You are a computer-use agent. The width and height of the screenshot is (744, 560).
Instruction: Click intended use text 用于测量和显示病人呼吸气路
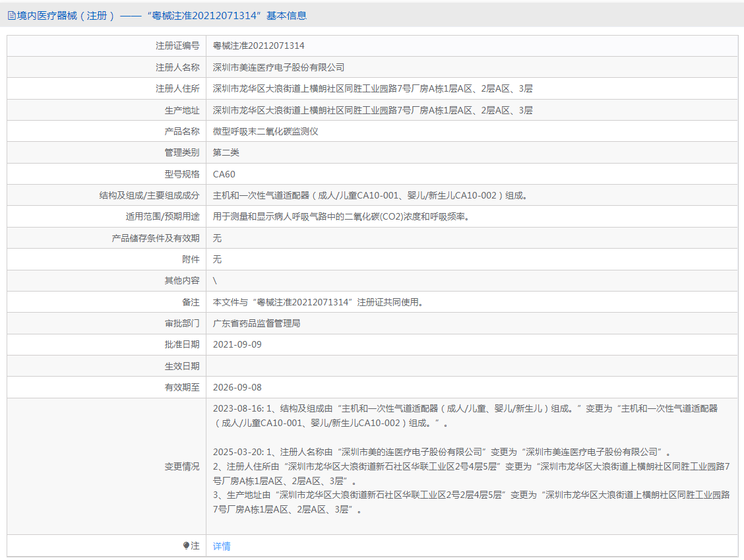click(x=341, y=217)
